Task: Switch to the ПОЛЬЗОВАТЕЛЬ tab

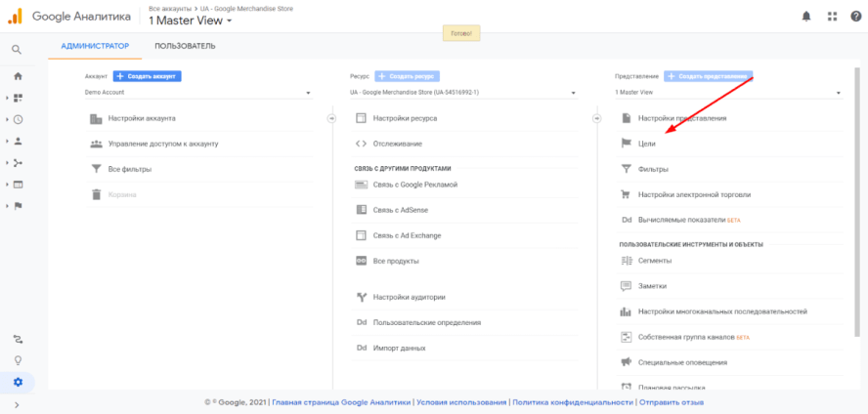Action: pyautogui.click(x=185, y=46)
